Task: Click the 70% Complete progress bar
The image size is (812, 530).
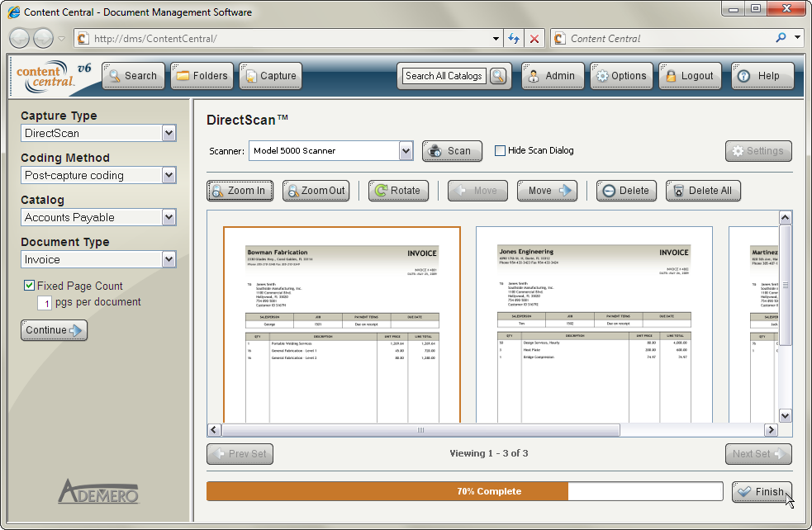Action: tap(464, 491)
